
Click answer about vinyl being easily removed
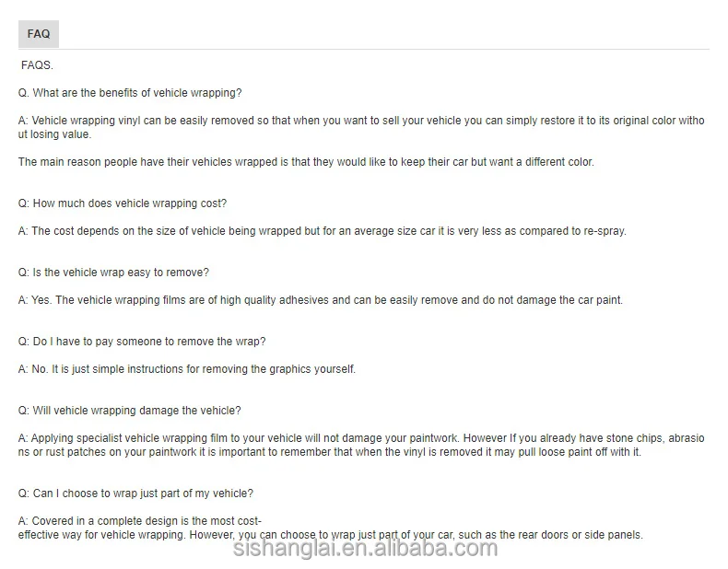point(361,121)
